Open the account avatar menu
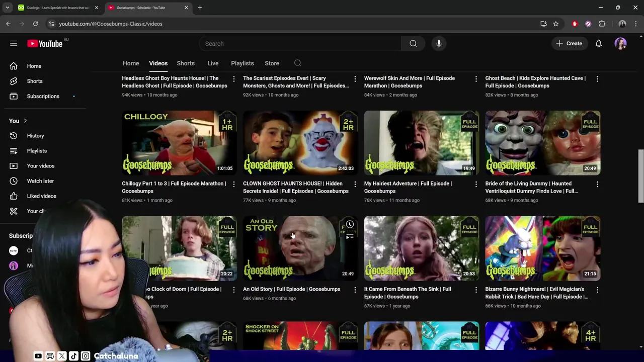Screen dimensions: 644x362 click(620, 44)
